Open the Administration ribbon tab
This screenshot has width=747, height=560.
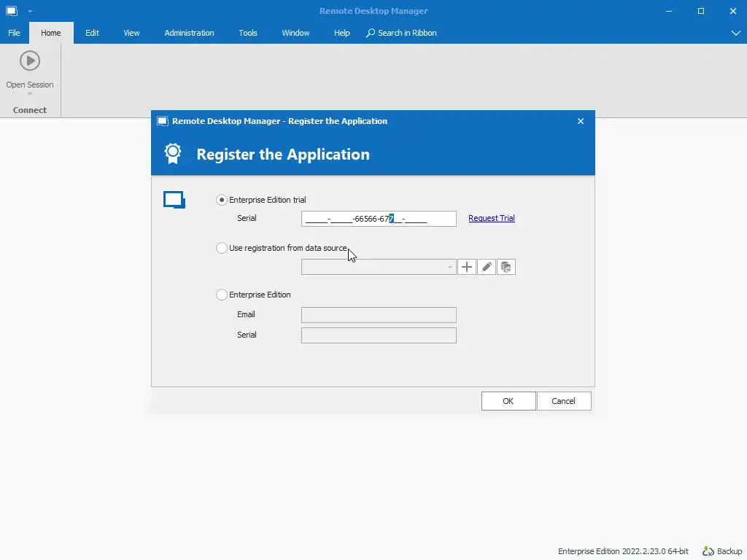pyautogui.click(x=189, y=33)
